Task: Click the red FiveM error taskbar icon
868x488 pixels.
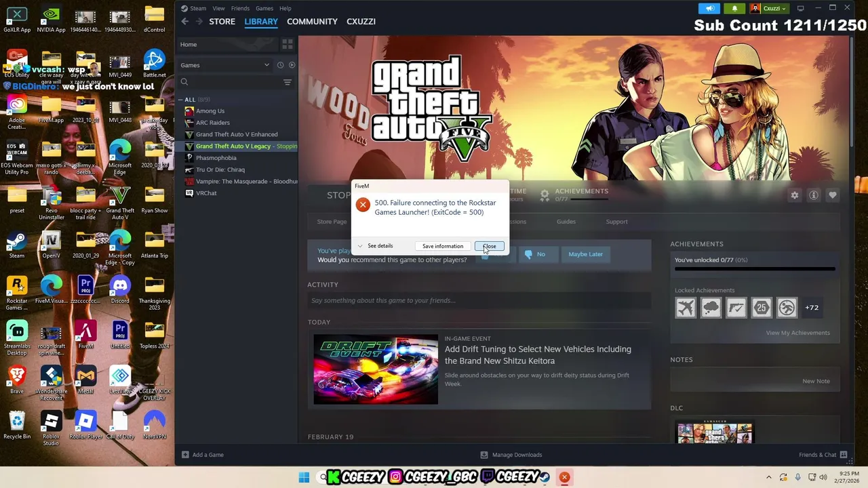Action: point(564,477)
